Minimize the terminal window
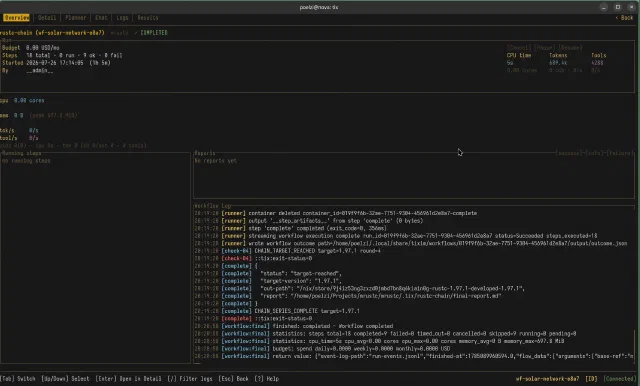640x386 pixels. (x=604, y=7)
